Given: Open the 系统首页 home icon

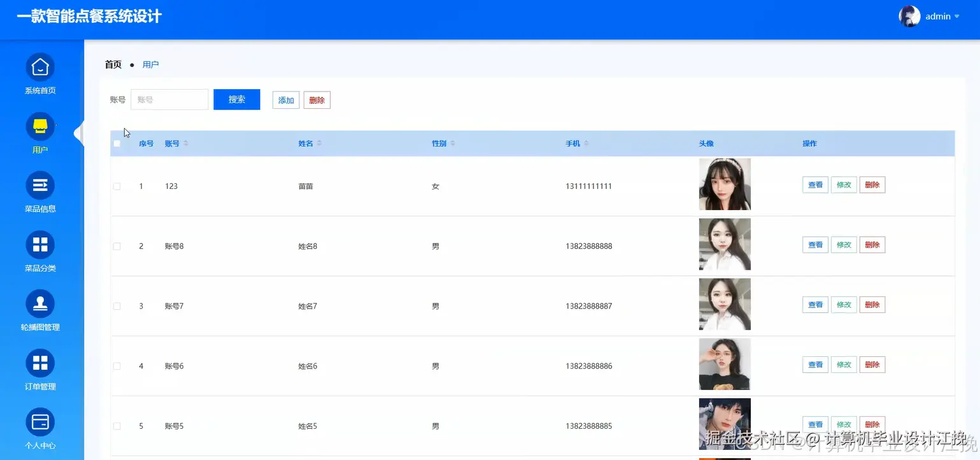Looking at the screenshot, I should tap(40, 67).
